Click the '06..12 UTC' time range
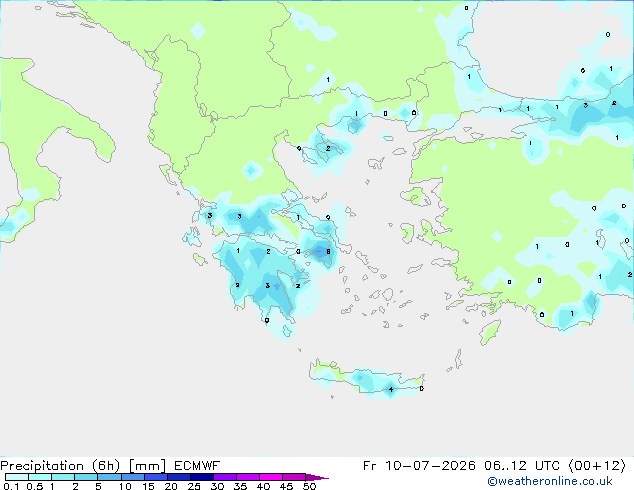Viewport: 634px width, 490px height. point(522,466)
